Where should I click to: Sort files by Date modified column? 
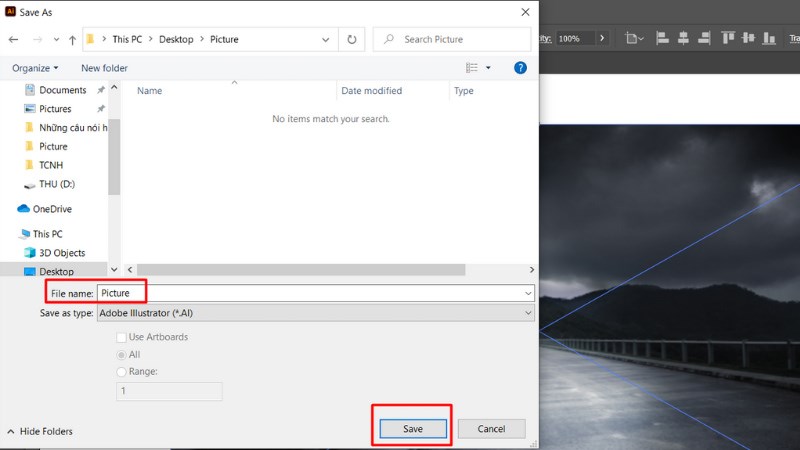point(371,91)
